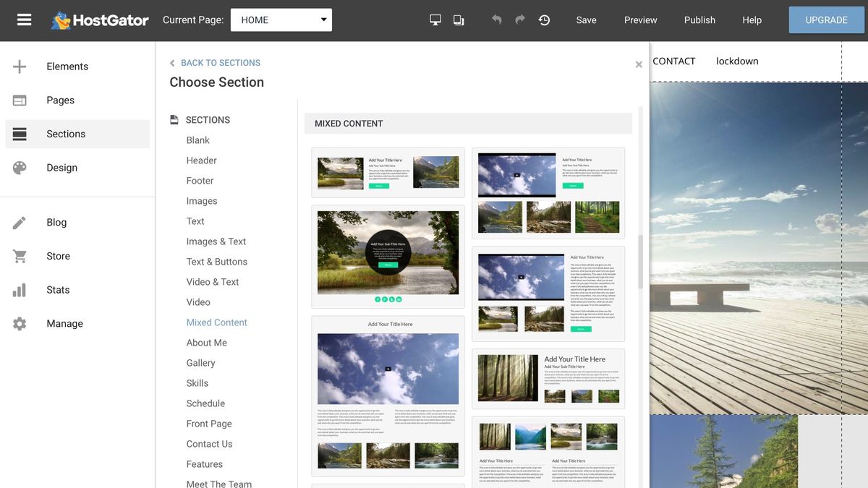Publish the website
This screenshot has width=868, height=488.
tap(699, 20)
